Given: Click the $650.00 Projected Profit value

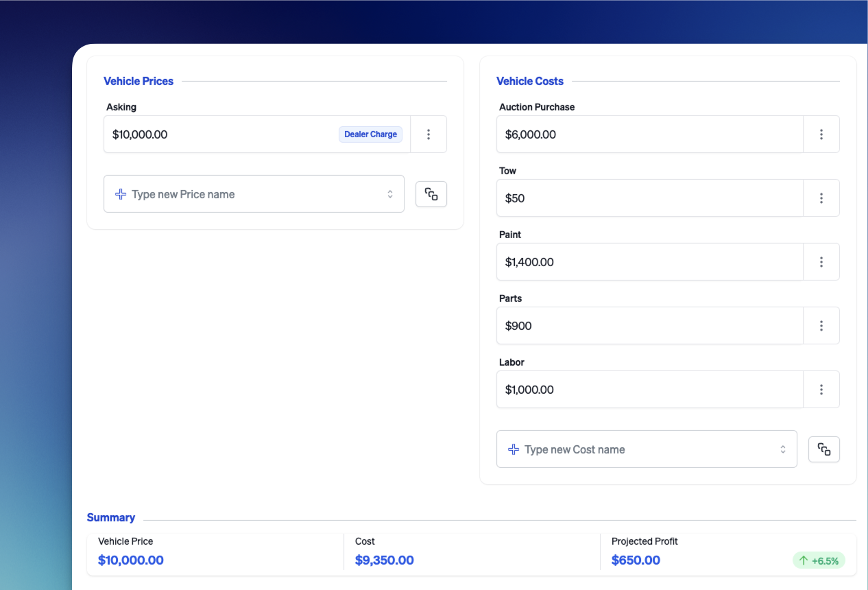Looking at the screenshot, I should pos(636,560).
